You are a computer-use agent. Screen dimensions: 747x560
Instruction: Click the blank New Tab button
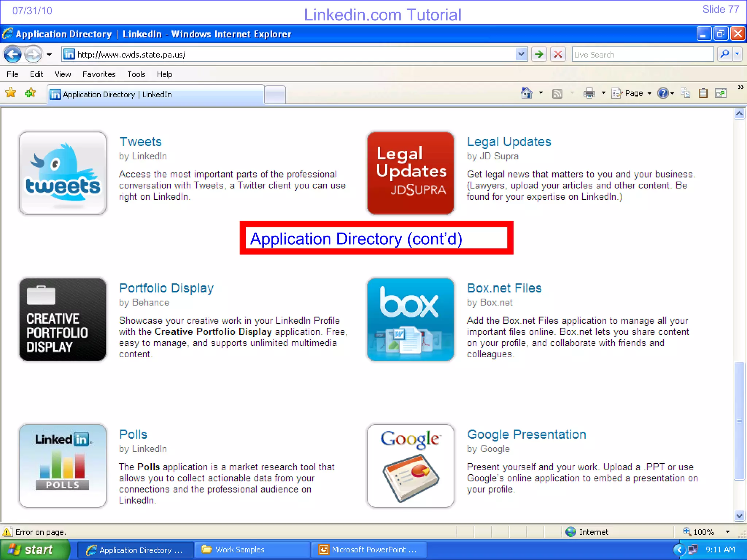(275, 95)
